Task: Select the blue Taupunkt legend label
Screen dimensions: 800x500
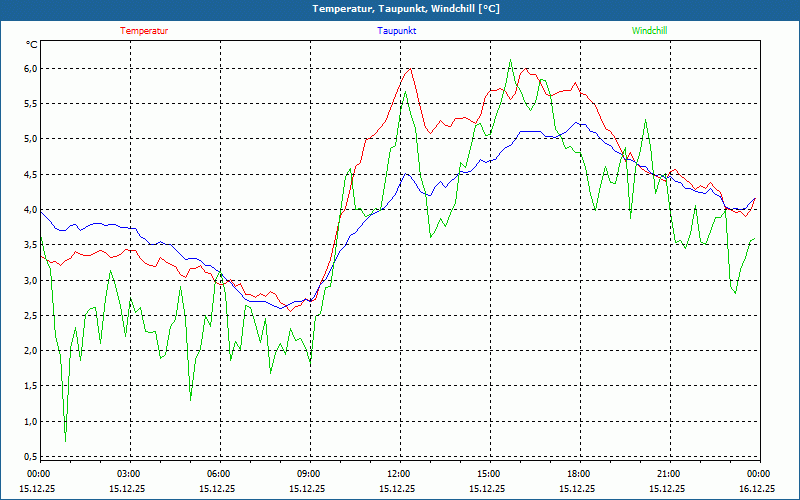Action: pos(397,31)
